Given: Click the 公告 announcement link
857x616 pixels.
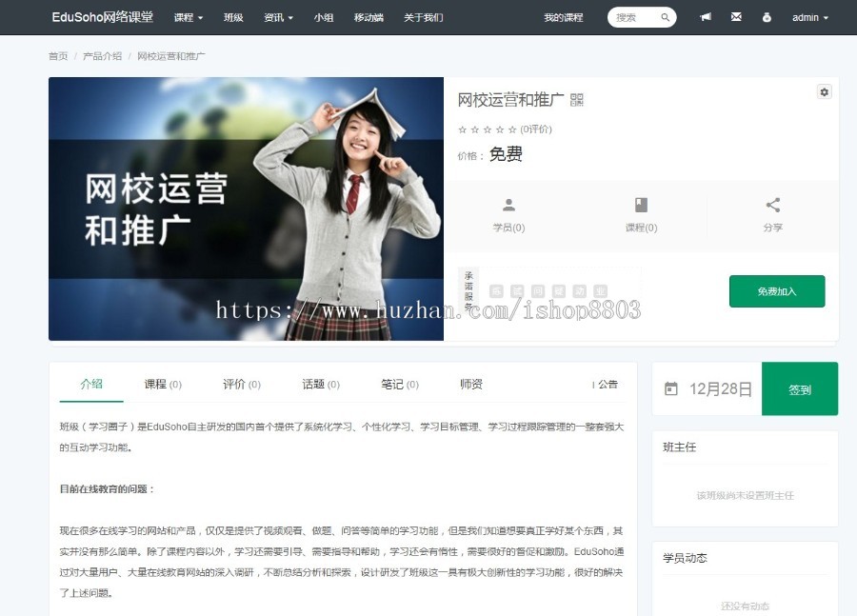Looking at the screenshot, I should click(606, 385).
